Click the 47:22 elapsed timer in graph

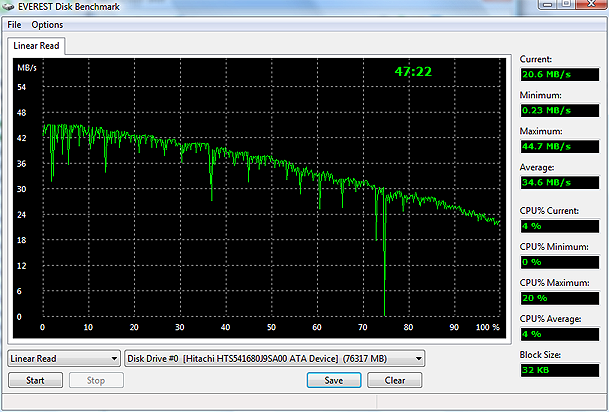[x=413, y=72]
